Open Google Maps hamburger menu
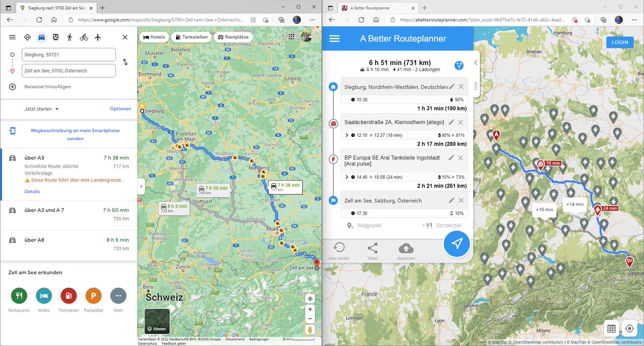This screenshot has width=644, height=346. [x=12, y=37]
